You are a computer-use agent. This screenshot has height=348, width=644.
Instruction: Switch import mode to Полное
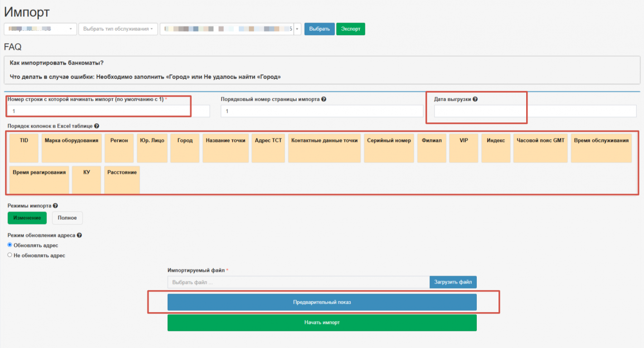click(x=67, y=218)
